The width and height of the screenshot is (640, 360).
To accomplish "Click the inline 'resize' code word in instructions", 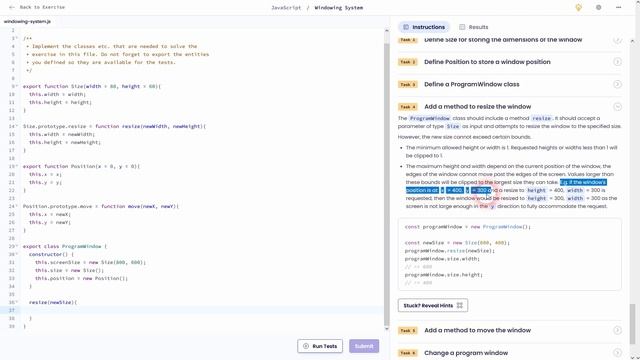I will pos(541,118).
